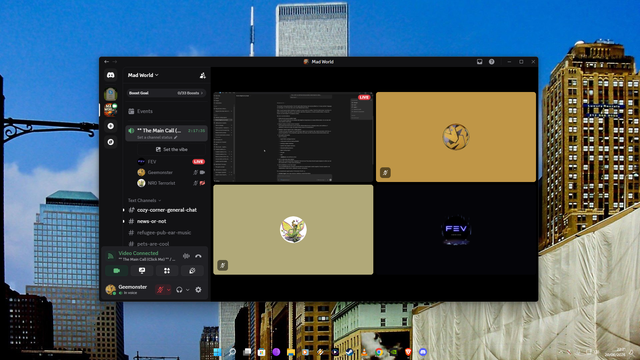Open Mad World server dropdown menu
Image resolution: width=640 pixels, height=360 pixels.
pyautogui.click(x=143, y=75)
